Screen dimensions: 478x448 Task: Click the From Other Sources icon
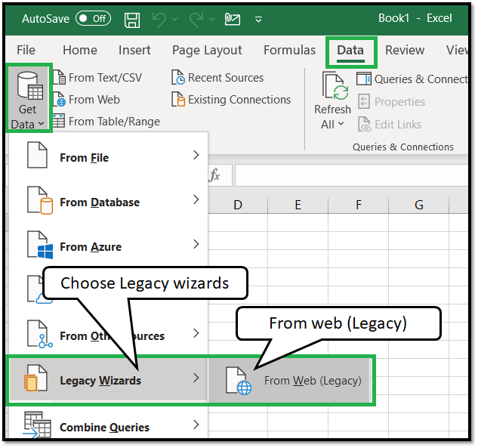39,334
